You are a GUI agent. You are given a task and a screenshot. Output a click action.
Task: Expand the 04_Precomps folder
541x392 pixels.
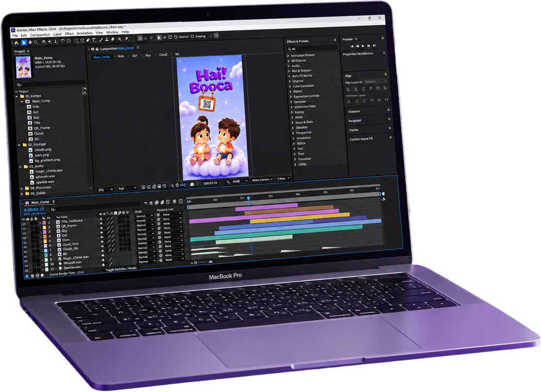22,189
